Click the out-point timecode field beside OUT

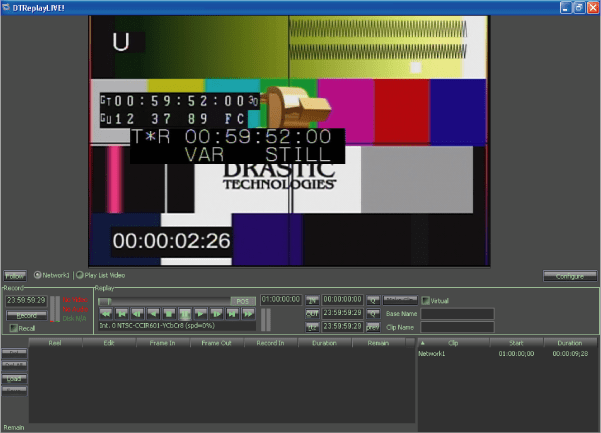coord(342,313)
